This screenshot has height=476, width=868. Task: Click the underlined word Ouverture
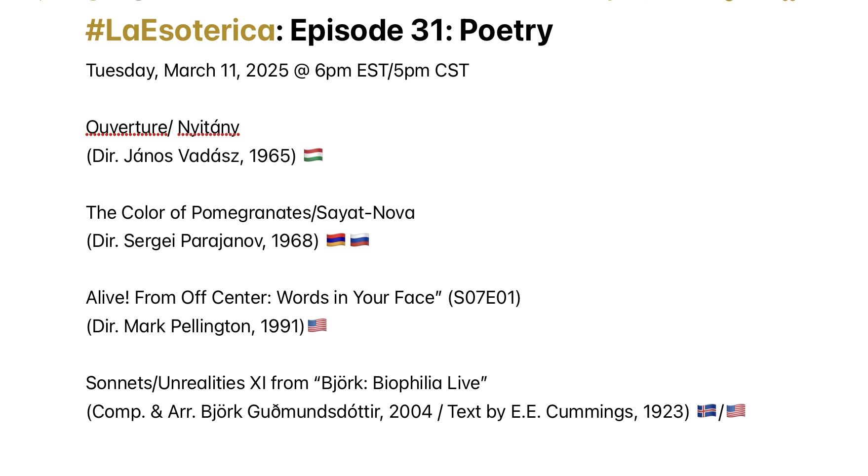pyautogui.click(x=126, y=127)
